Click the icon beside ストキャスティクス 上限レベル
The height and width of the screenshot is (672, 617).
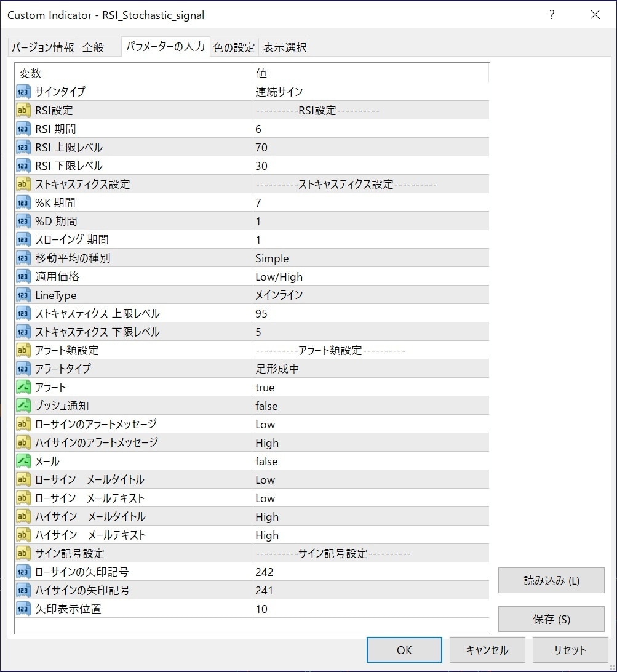point(23,313)
